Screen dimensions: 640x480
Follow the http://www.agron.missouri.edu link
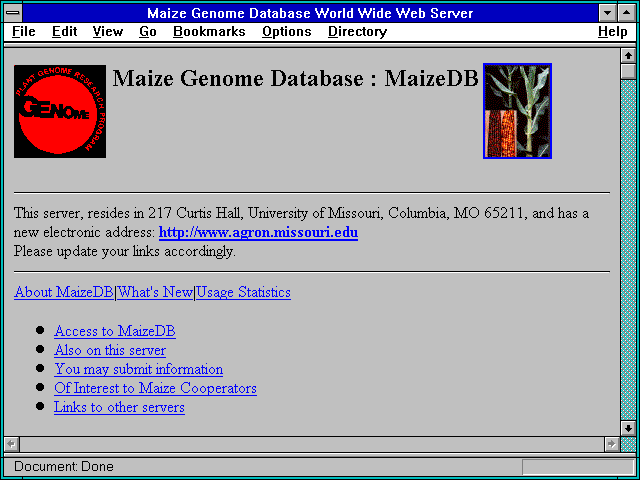pyautogui.click(x=258, y=232)
